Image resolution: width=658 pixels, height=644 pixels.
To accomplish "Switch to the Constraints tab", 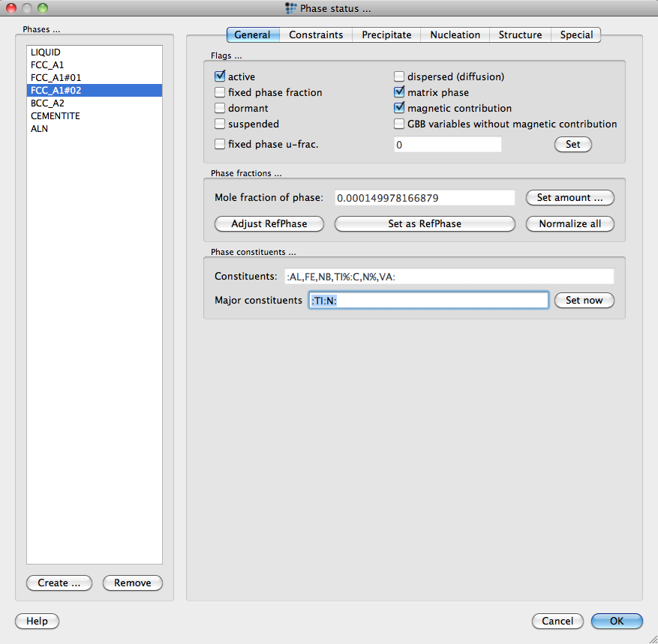I will 316,34.
